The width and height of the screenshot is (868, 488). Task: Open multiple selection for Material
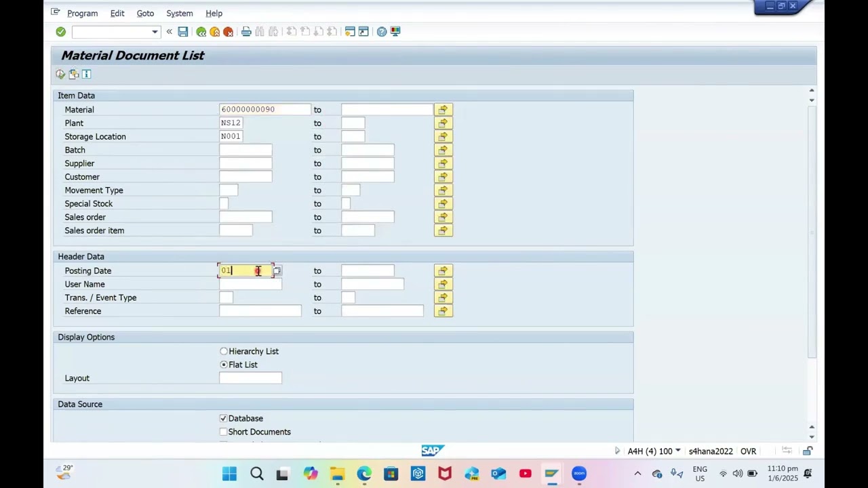(x=443, y=109)
